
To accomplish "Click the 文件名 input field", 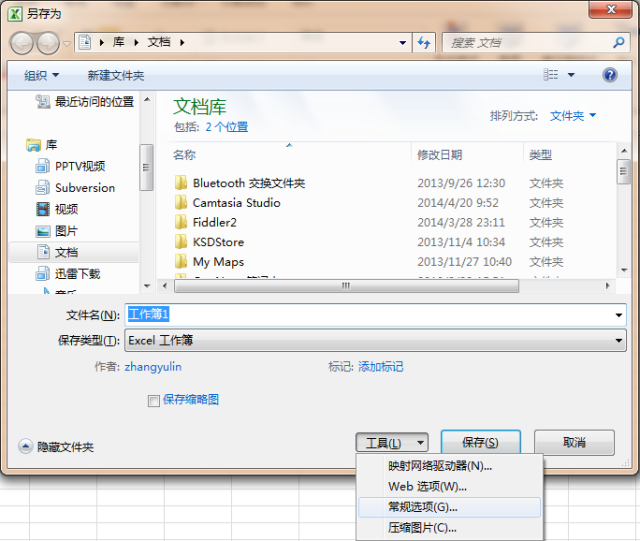I will [375, 315].
